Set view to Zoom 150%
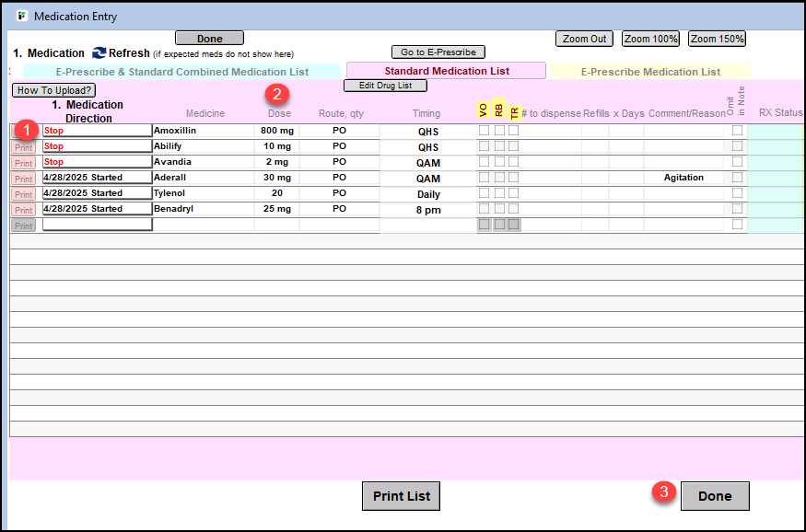 tap(717, 39)
